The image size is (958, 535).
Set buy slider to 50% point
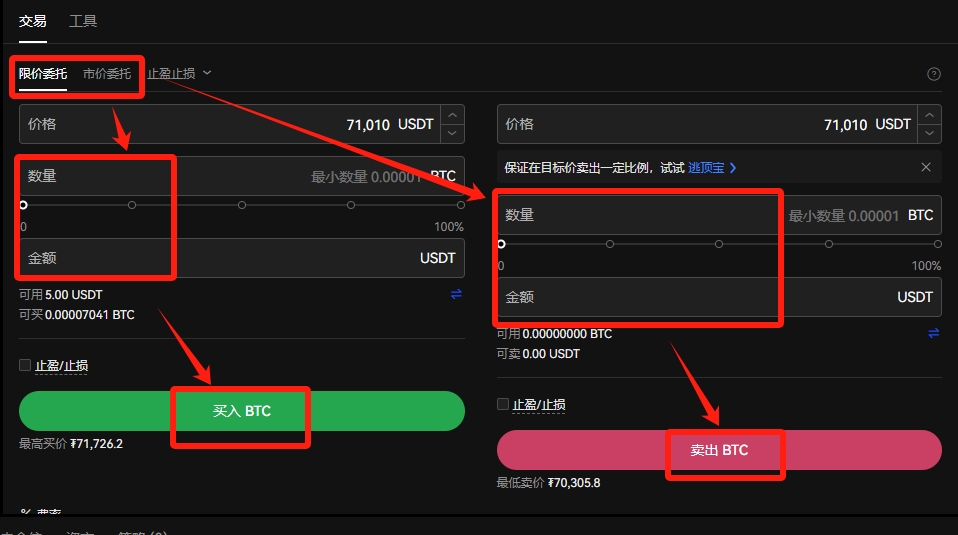242,205
